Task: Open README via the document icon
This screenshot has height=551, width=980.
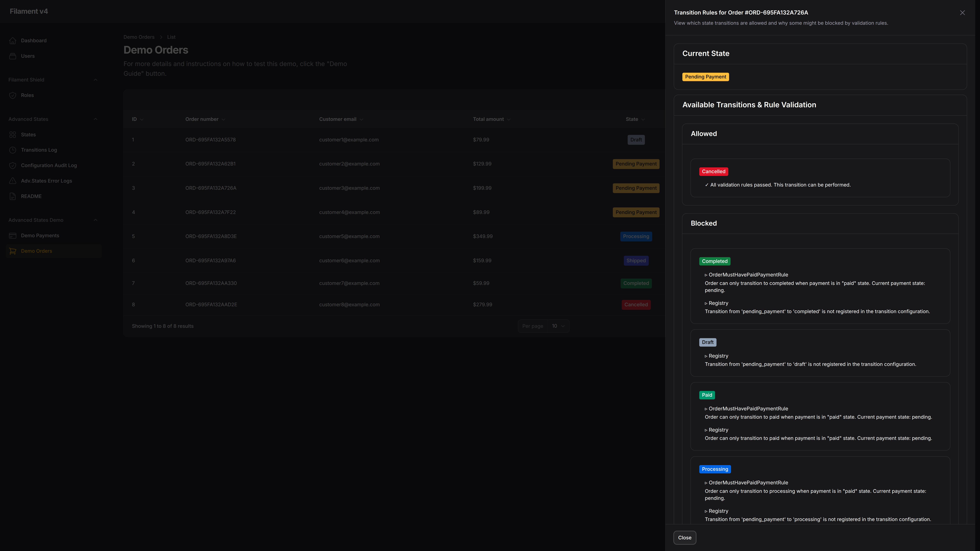Action: pyautogui.click(x=13, y=196)
